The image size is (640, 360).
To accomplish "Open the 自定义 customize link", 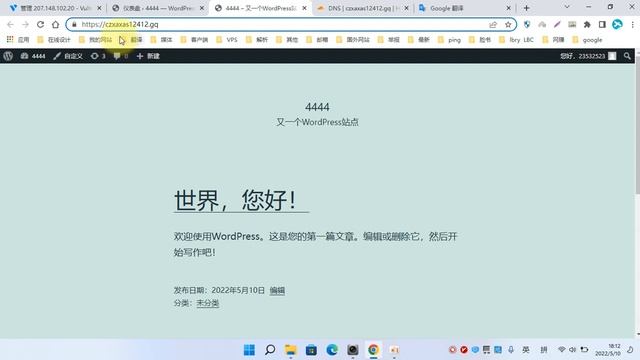I will point(68,56).
